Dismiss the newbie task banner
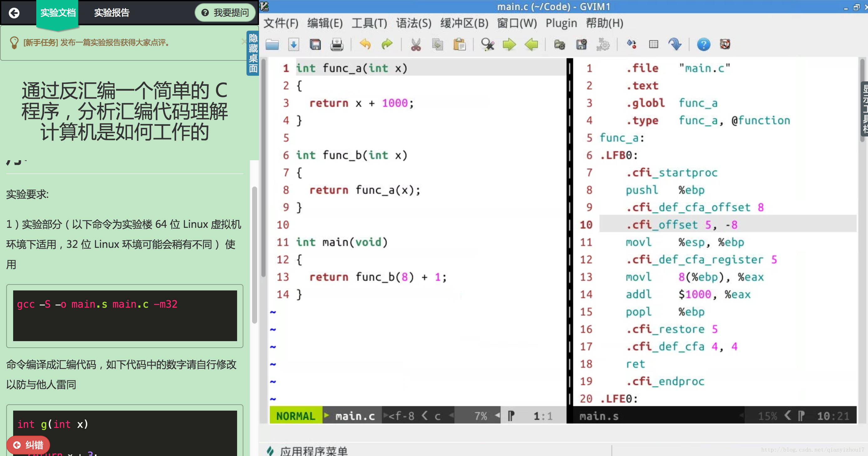The image size is (868, 456). tap(243, 42)
